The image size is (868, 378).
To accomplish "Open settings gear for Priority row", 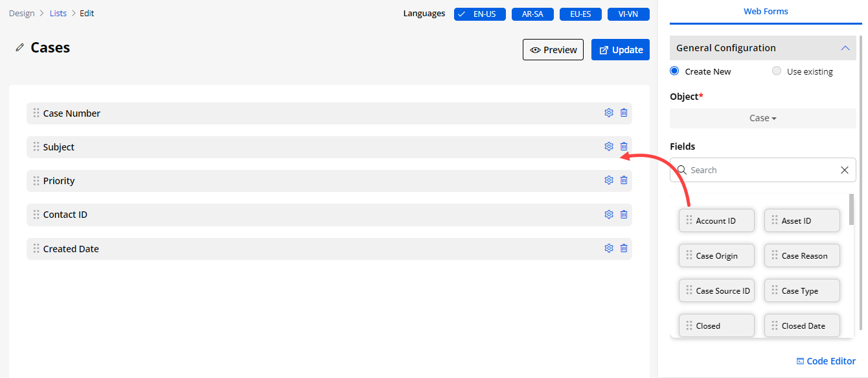I will (608, 180).
